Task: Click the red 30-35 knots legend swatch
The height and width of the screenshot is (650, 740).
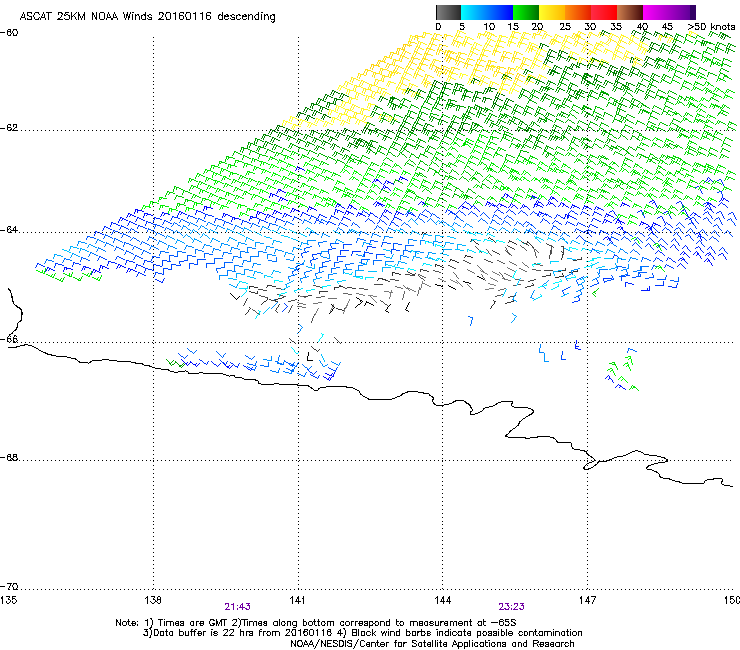Action: (x=604, y=12)
